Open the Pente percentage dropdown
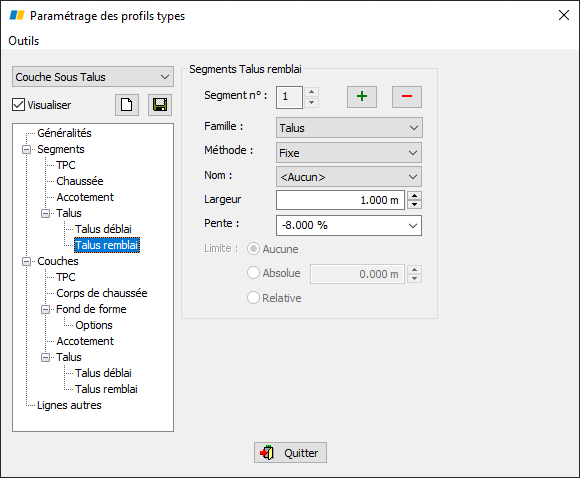 [x=349, y=225]
